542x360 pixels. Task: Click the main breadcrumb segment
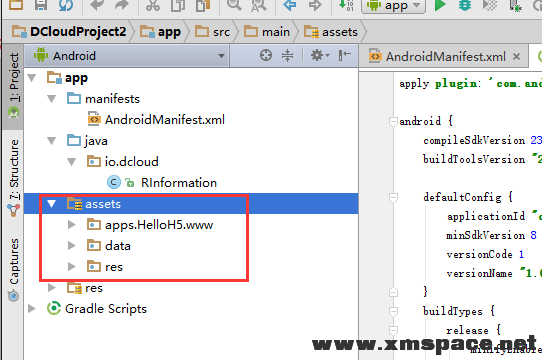[x=267, y=32]
